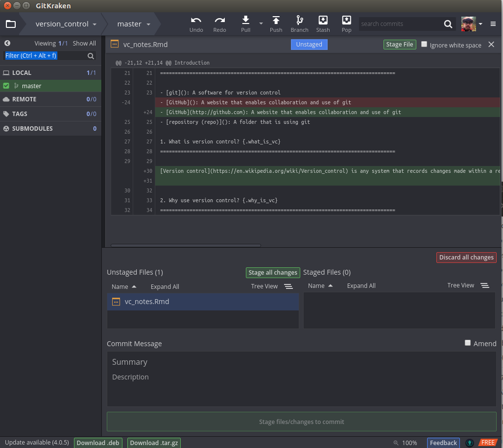This screenshot has height=448, width=503.
Task: Enable the Amend checkbox
Action: [467, 343]
